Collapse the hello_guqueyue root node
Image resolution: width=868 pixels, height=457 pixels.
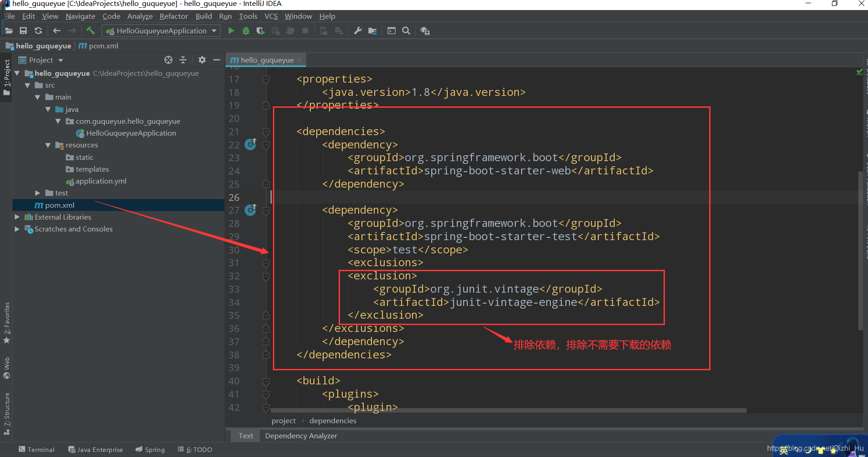point(17,73)
